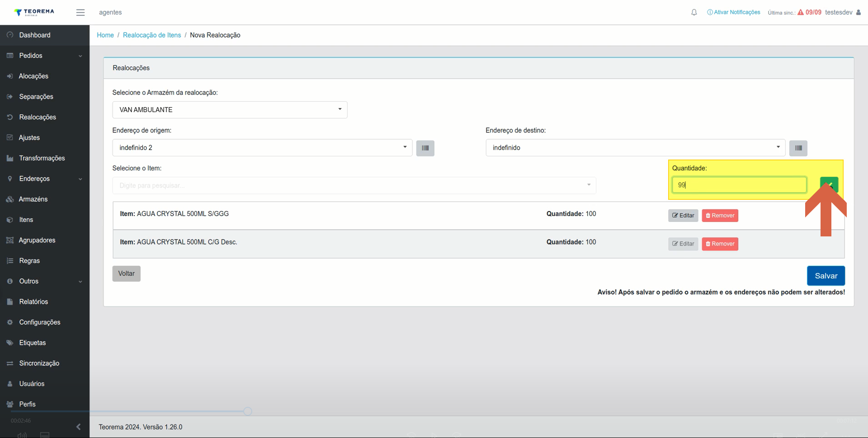Click the Voltar button
This screenshot has height=438, width=868.
pos(127,273)
